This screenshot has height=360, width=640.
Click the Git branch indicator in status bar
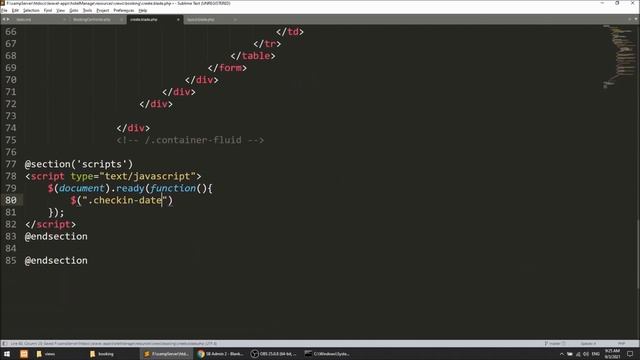[555, 344]
